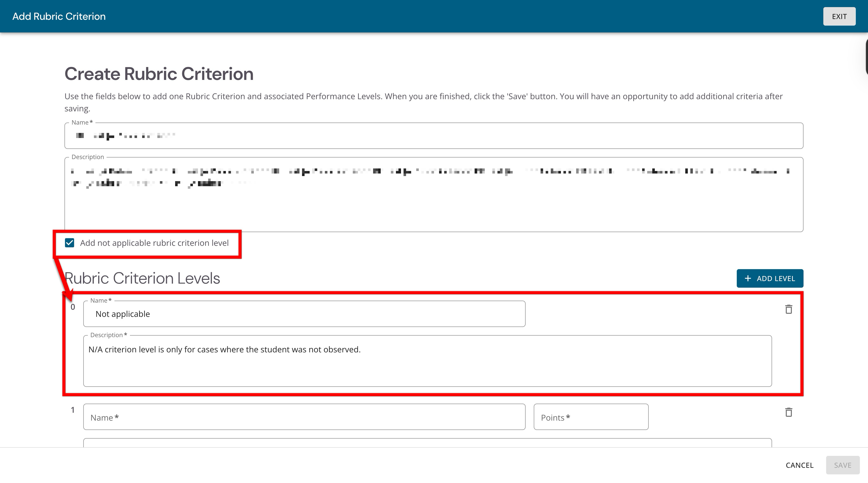Screen dimensions: 868x483
Task: Delete the Not applicable criterion level
Action: point(789,309)
